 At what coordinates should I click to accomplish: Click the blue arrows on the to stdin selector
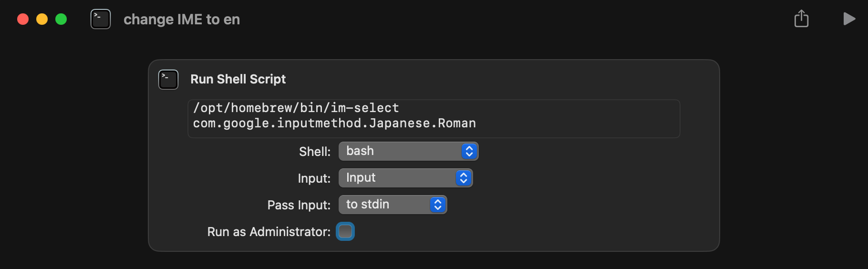pyautogui.click(x=438, y=205)
